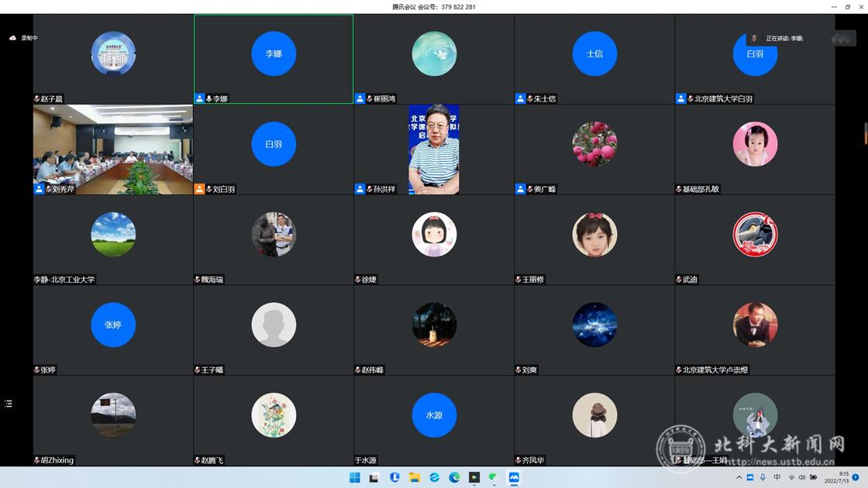Screen dimensions: 868x488
Task: Select 崔丽鸿's teal bird avatar
Action: coord(434,53)
